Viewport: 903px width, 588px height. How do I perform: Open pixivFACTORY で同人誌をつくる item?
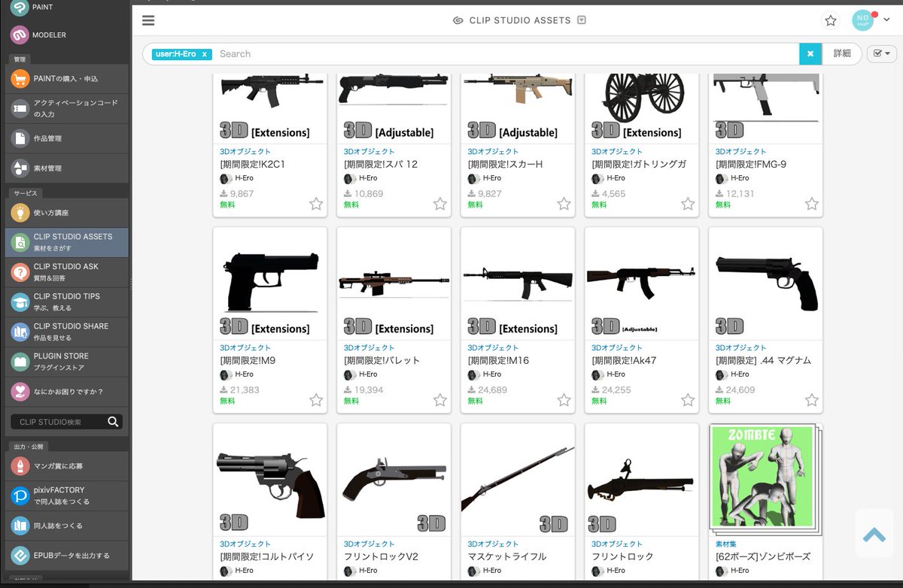point(67,496)
